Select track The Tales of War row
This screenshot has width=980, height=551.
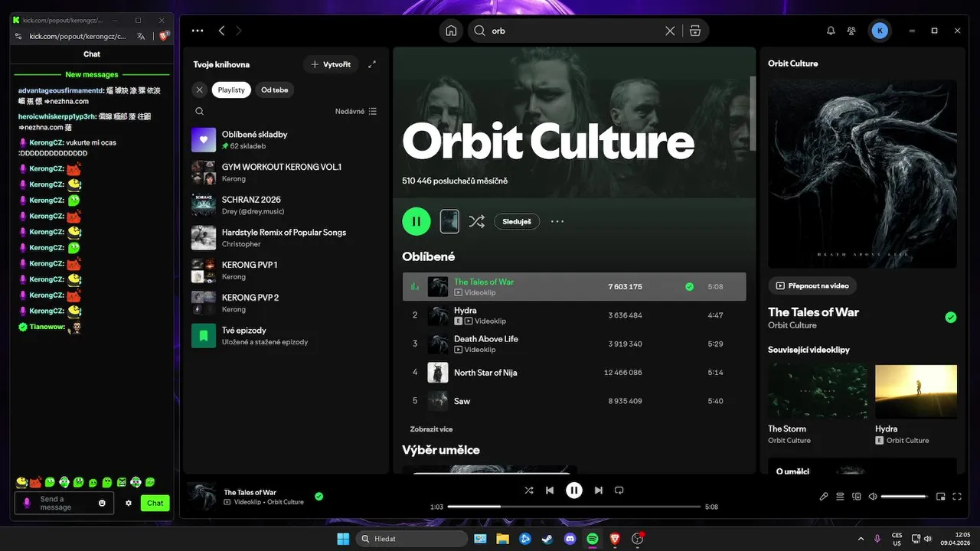[x=574, y=287]
